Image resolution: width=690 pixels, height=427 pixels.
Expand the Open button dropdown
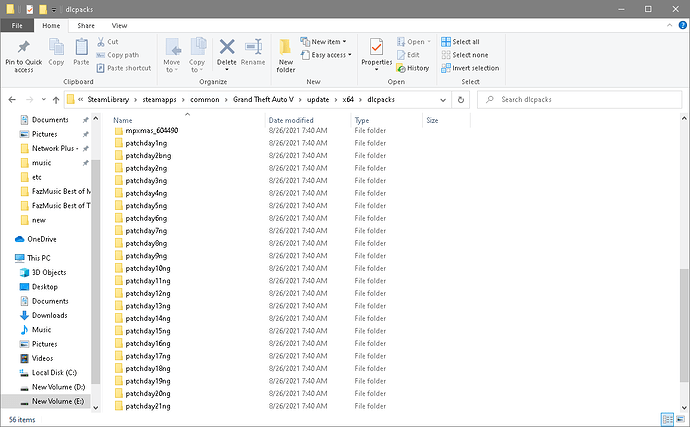(x=429, y=42)
